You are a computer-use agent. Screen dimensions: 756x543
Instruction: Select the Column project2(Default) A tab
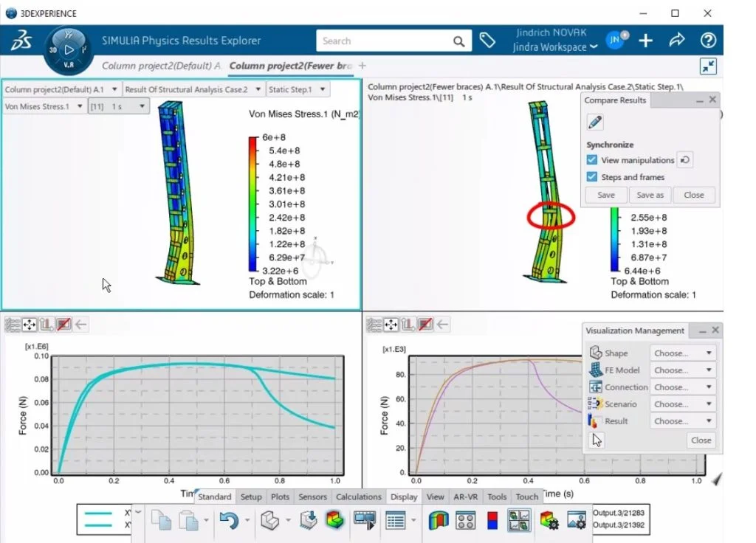tap(161, 66)
